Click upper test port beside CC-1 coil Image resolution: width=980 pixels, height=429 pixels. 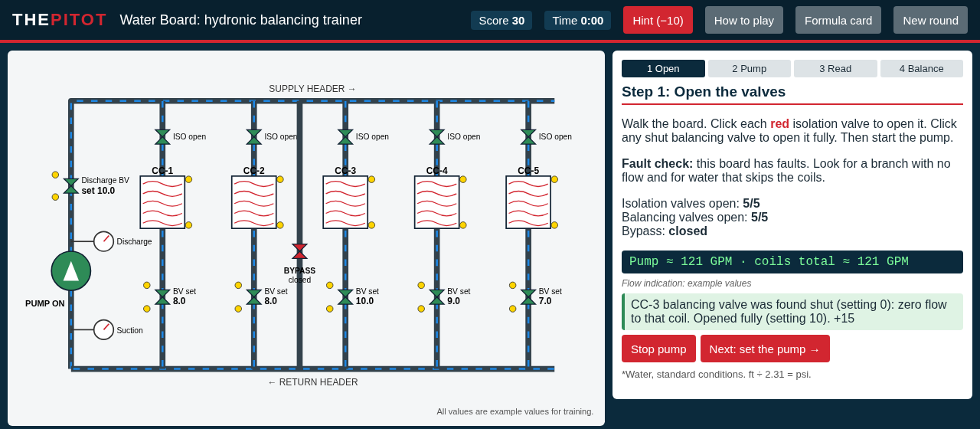pos(188,179)
